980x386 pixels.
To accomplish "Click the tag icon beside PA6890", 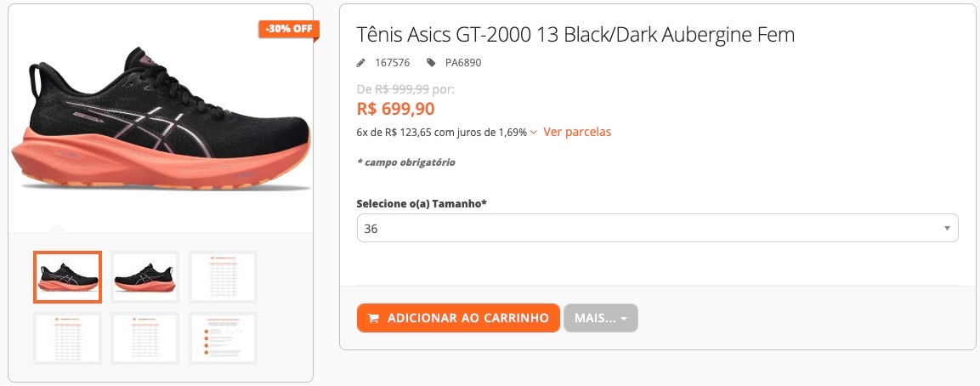I will point(431,62).
